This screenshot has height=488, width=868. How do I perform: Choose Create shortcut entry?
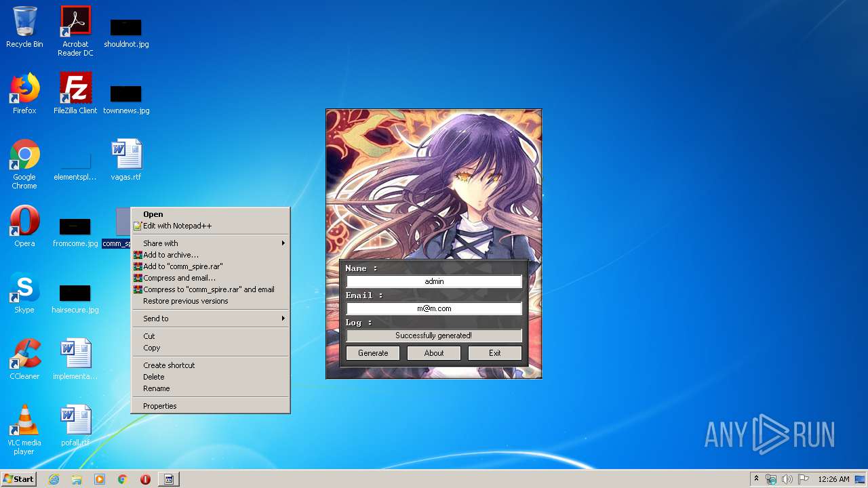point(210,365)
